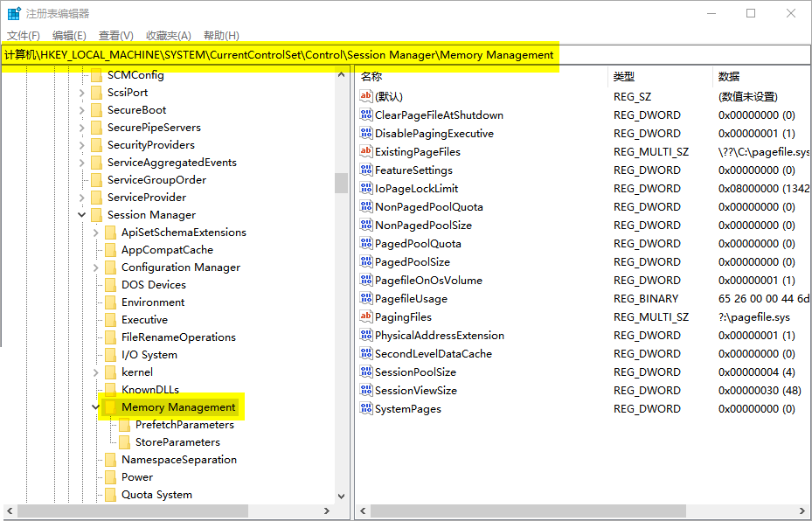The image size is (812, 521).
Task: Sort values by the 类型 column header
Action: (624, 76)
